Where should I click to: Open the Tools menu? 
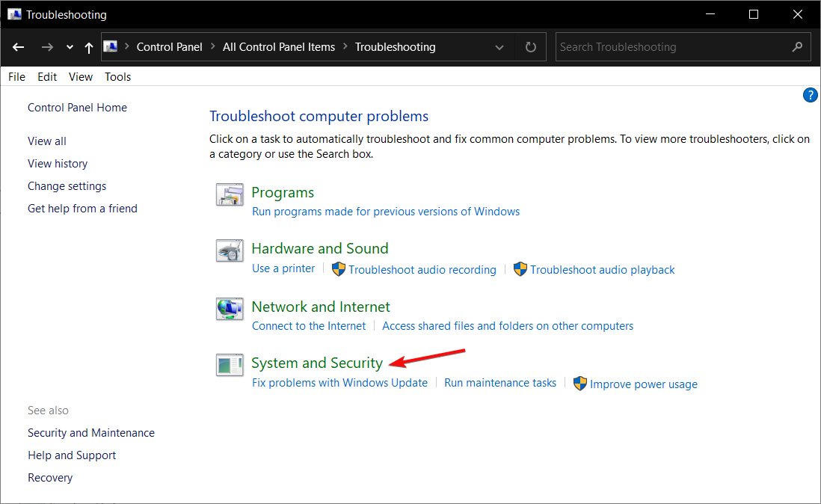pos(118,77)
